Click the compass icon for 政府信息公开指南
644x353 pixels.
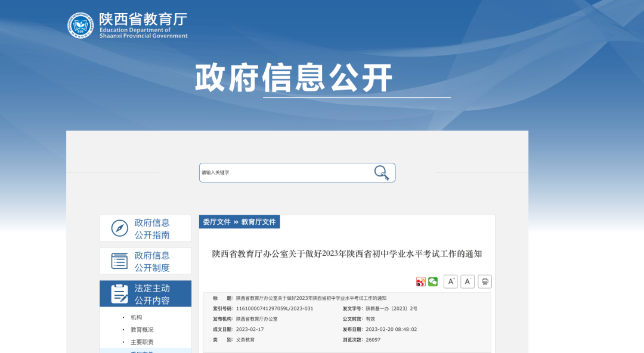[x=120, y=228]
